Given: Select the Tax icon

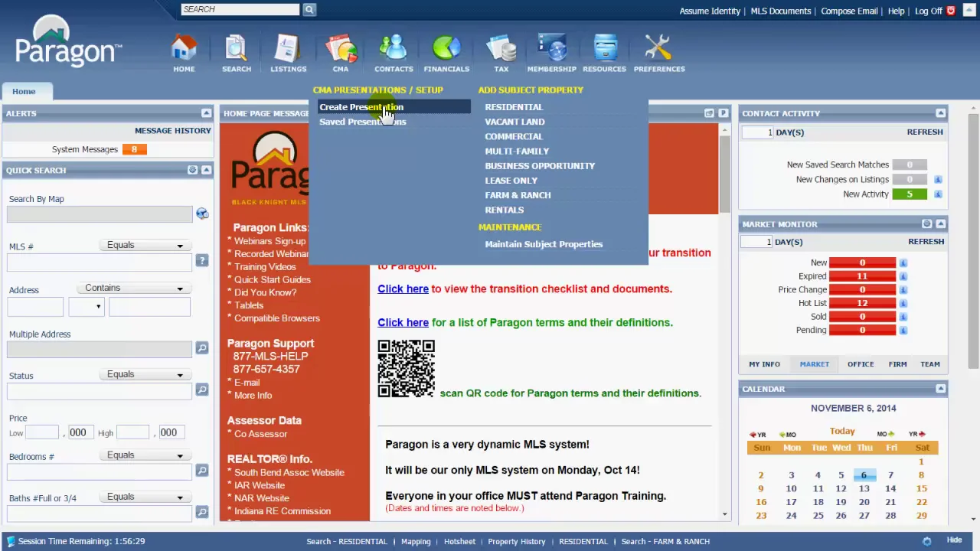Looking at the screenshot, I should [x=501, y=49].
